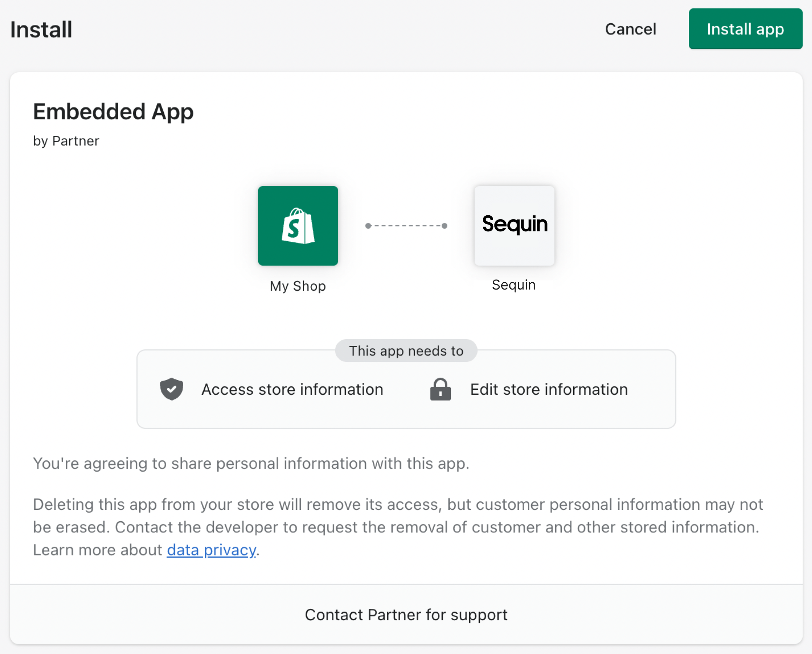Click the Sequin label under the app tile
The height and width of the screenshot is (654, 812).
click(514, 285)
